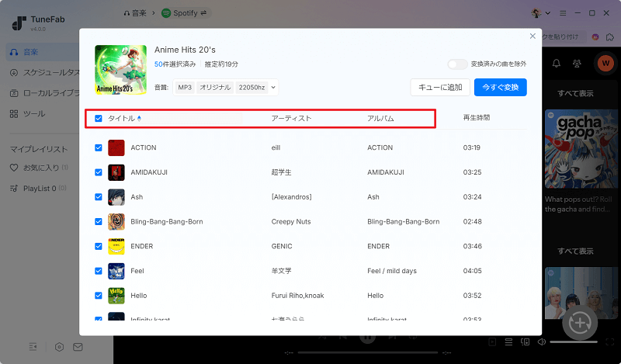Screen dimensions: 621x364
Task: Uncheck the Hello song checkbox
Action: click(99, 296)
